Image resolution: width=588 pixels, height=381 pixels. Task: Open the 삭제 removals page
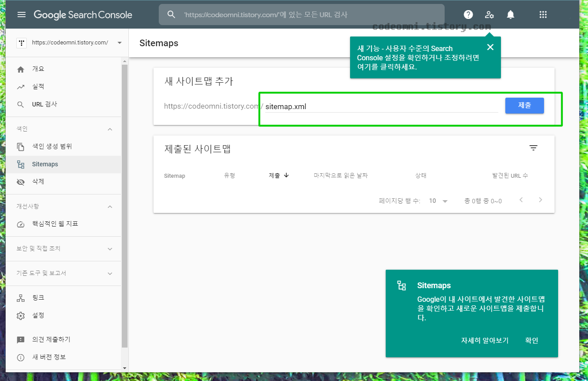(64, 182)
